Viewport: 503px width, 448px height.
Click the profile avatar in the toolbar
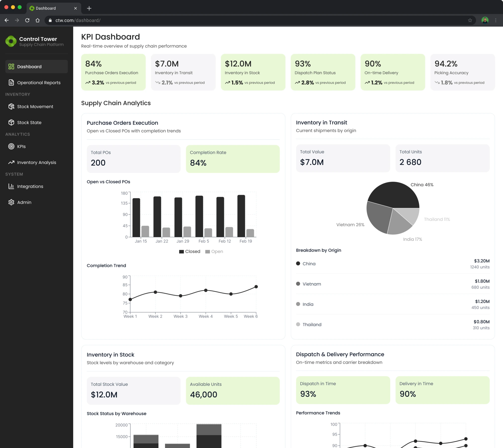tap(485, 20)
